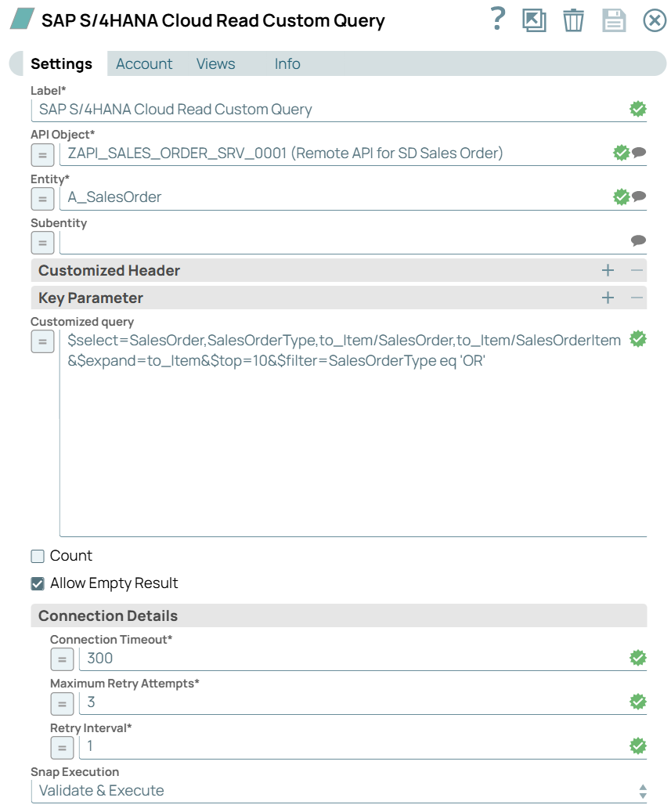Close the snap settings dialog
The width and height of the screenshot is (671, 812).
click(655, 20)
